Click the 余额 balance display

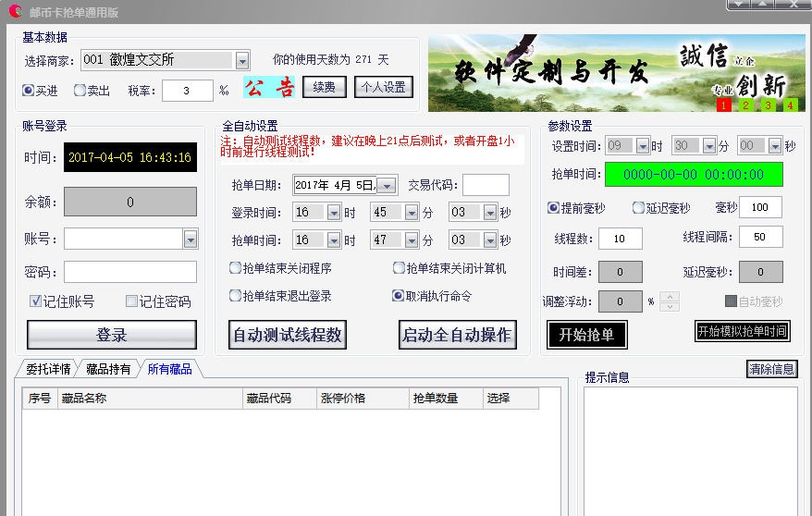tap(130, 202)
